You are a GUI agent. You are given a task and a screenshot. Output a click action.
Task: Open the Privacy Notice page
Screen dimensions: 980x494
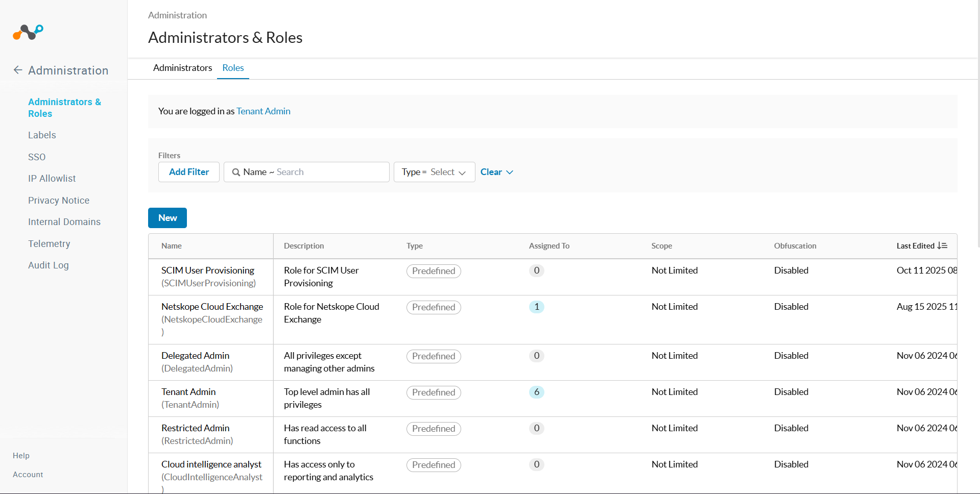pos(59,200)
